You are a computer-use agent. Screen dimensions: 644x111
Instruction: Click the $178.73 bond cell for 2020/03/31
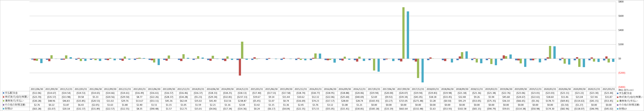pyautogui.click(x=550, y=101)
